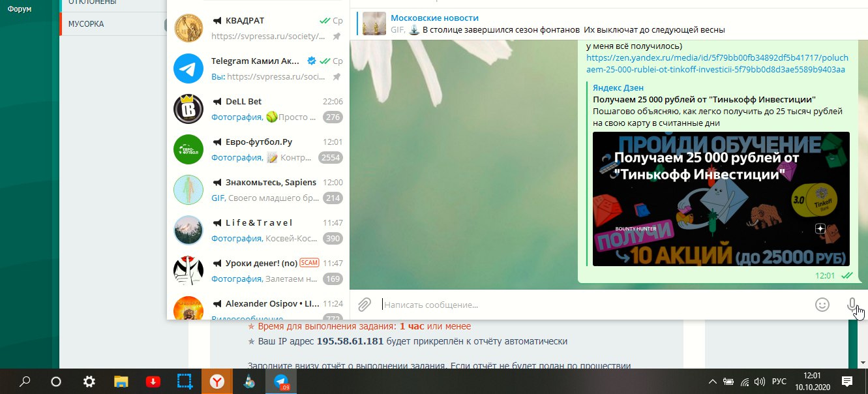Click battery icon in system tray
Image resolution: width=868 pixels, height=394 pixels.
(x=728, y=382)
